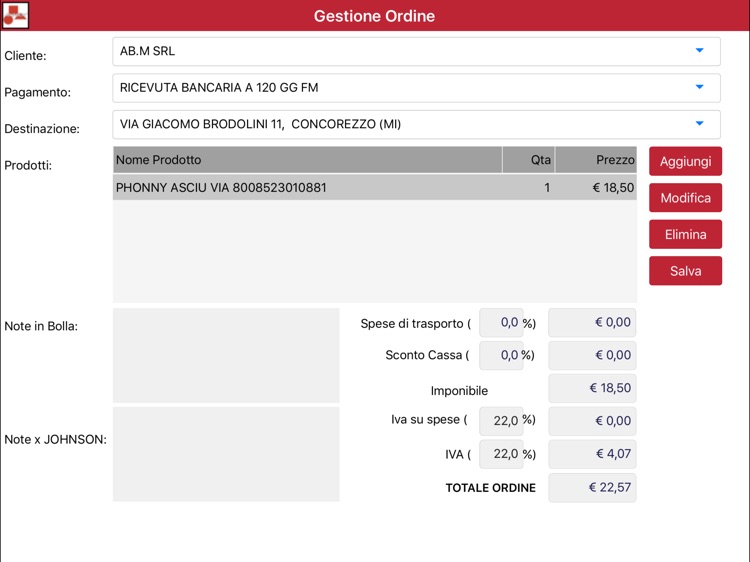Select the VIA GIACOMO BRODOLINI 11 destination field
This screenshot has height=562, width=750.
416,124
